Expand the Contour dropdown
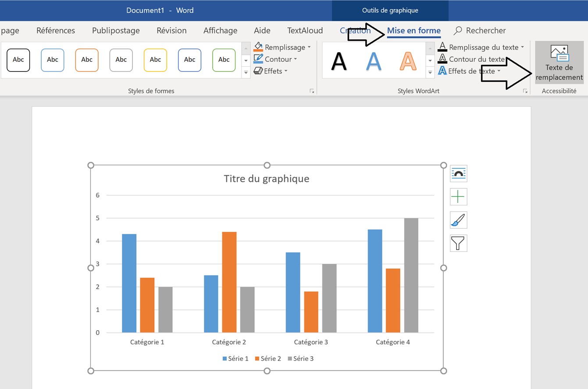Viewport: 588px width, 389px height. [295, 59]
